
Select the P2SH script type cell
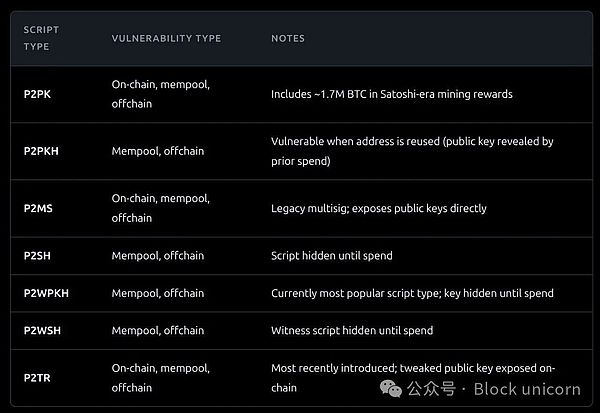coord(38,256)
